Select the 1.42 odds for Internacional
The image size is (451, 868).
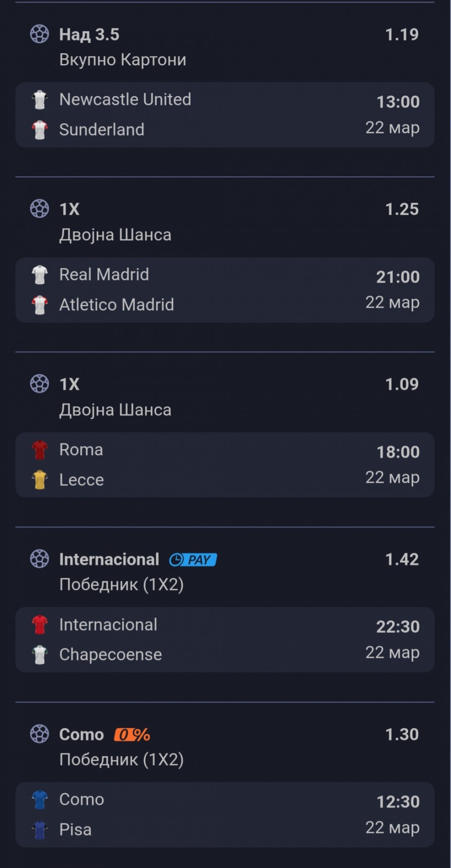point(402,559)
